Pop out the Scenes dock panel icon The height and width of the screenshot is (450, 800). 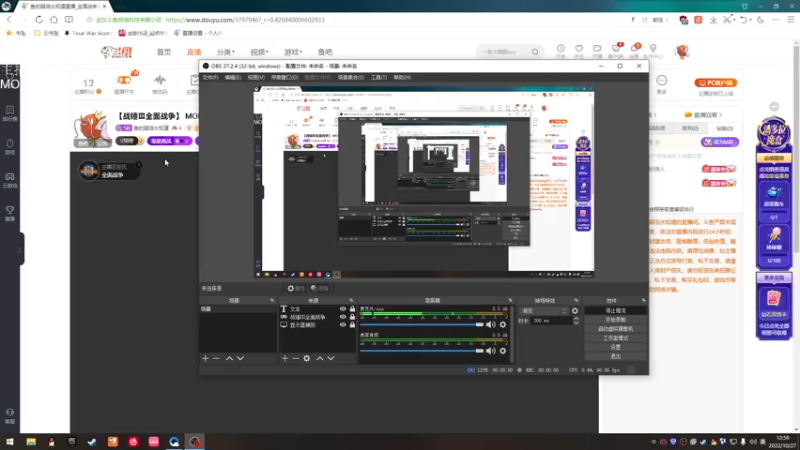point(272,301)
